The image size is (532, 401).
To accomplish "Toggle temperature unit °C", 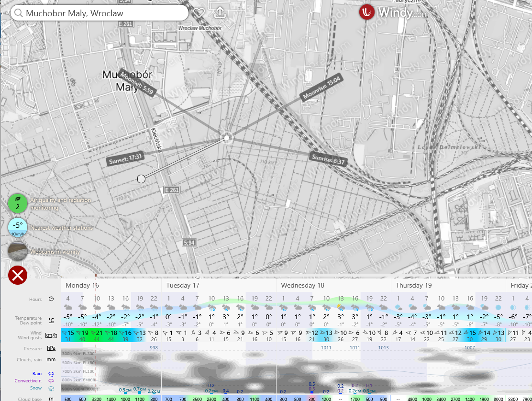I will [x=51, y=320].
